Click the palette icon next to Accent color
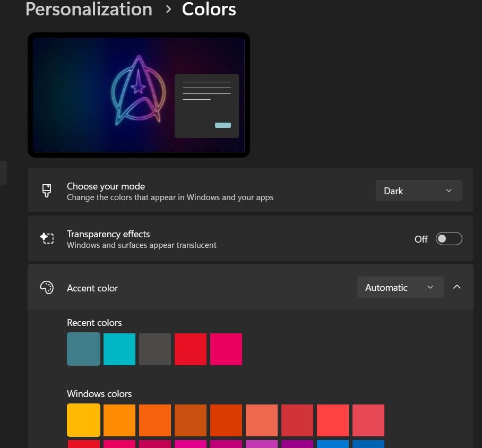 [x=47, y=287]
